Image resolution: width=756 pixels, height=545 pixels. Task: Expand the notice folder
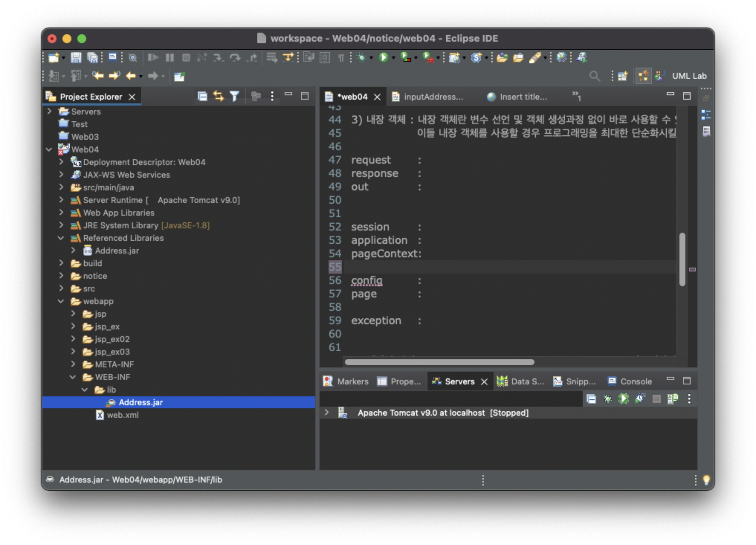pos(61,276)
